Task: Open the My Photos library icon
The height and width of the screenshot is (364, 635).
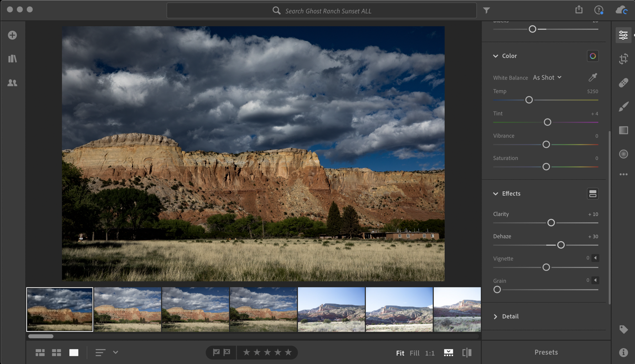Action: click(x=12, y=59)
